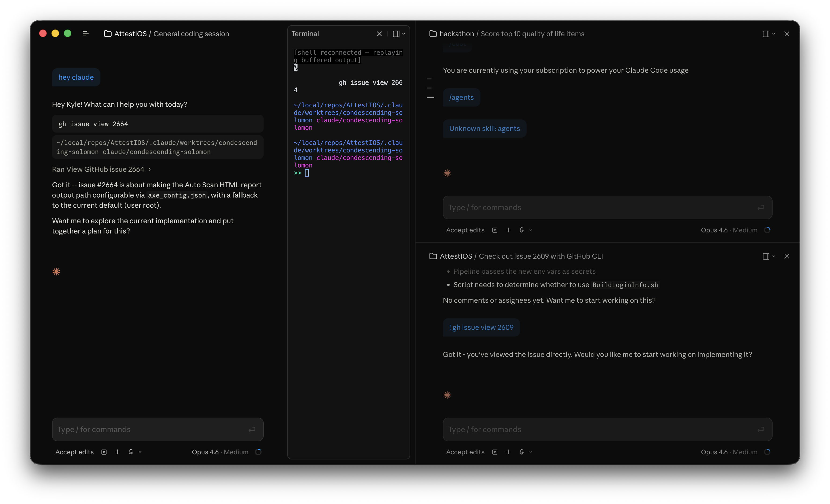
Task: Switch to the Terminal pane
Action: point(305,34)
